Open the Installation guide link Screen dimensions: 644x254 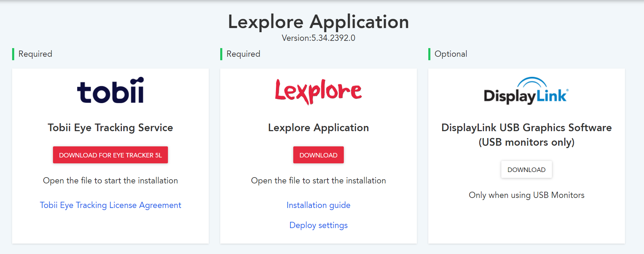click(x=319, y=205)
